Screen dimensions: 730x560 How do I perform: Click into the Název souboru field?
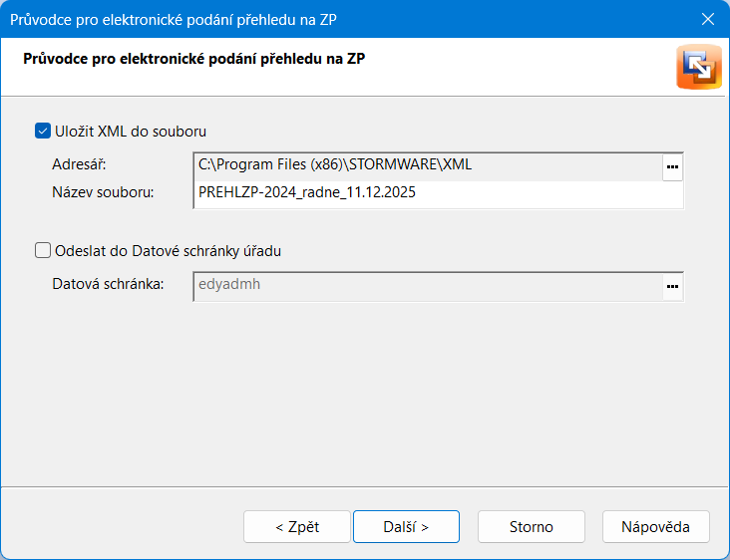pyautogui.click(x=437, y=193)
